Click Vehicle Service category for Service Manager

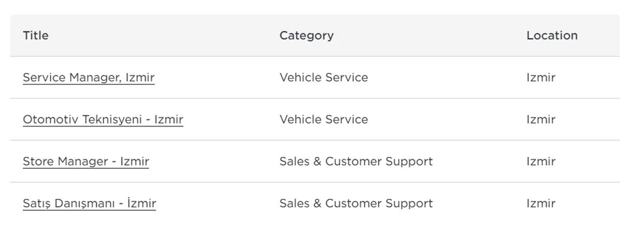324,77
